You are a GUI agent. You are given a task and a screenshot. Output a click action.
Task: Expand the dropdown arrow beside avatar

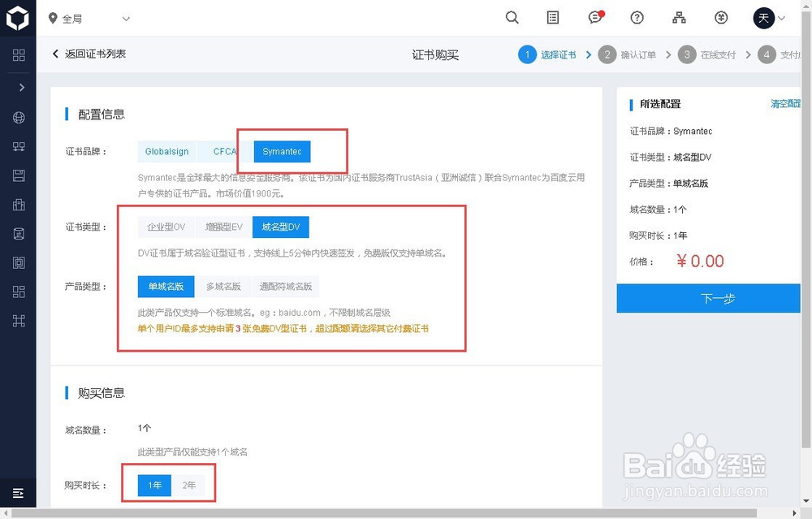(781, 18)
